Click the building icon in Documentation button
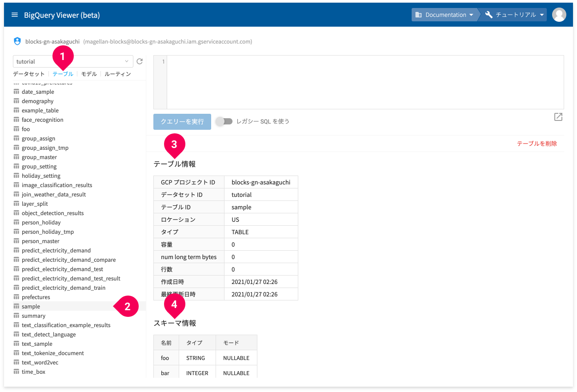Image resolution: width=577 pixels, height=392 pixels. click(418, 15)
